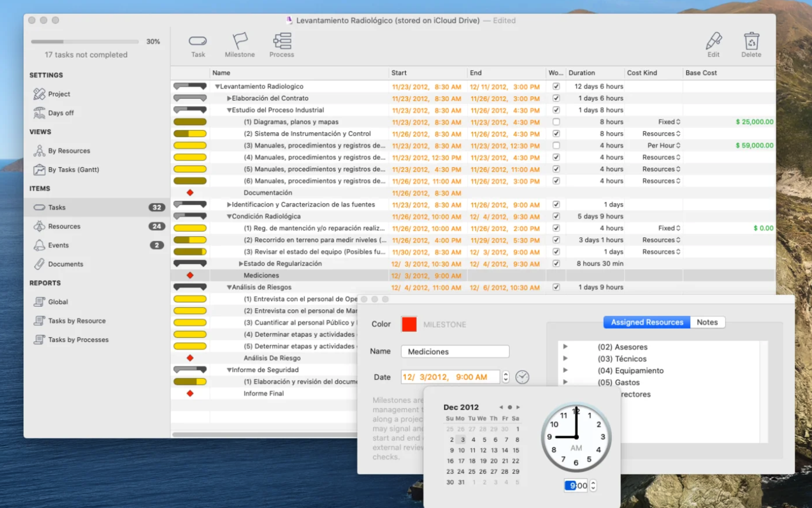Add a new Task from toolbar
This screenshot has width=812, height=508.
click(197, 46)
